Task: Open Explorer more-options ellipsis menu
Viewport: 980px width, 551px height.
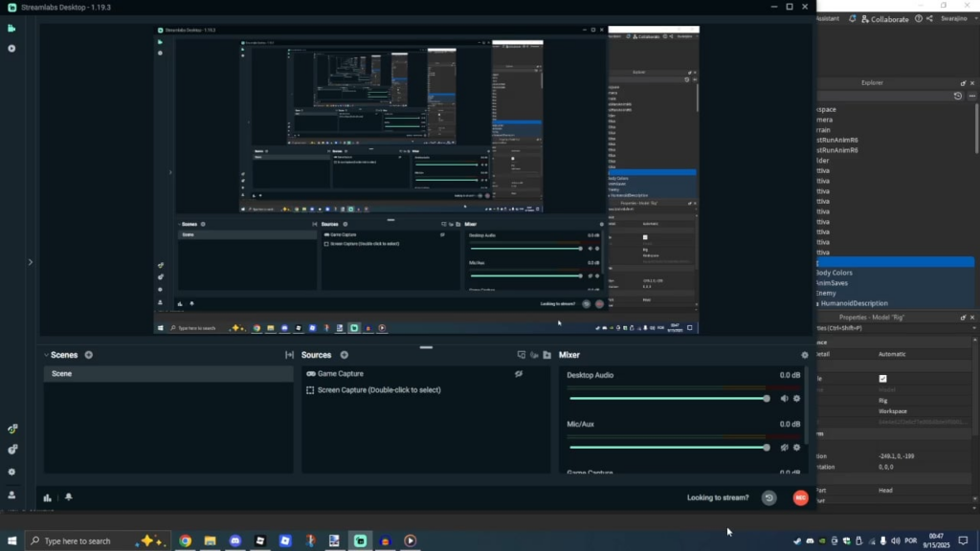Action: 972,97
